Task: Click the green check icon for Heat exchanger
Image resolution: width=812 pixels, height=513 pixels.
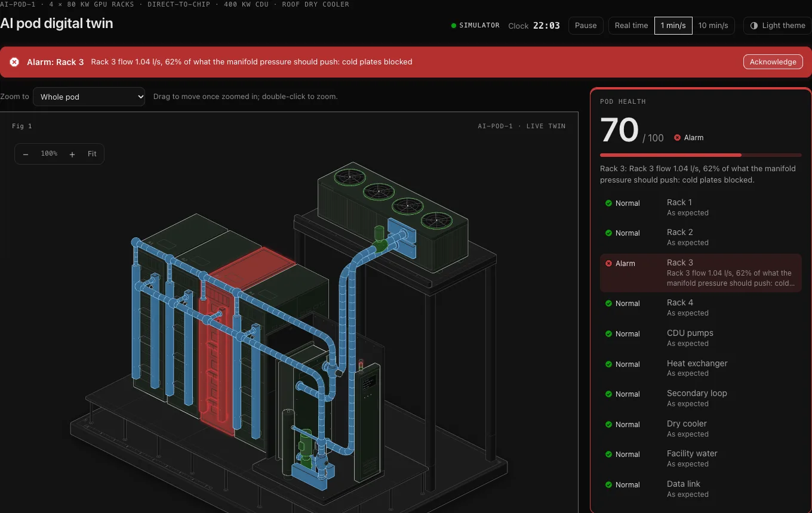Action: click(608, 364)
